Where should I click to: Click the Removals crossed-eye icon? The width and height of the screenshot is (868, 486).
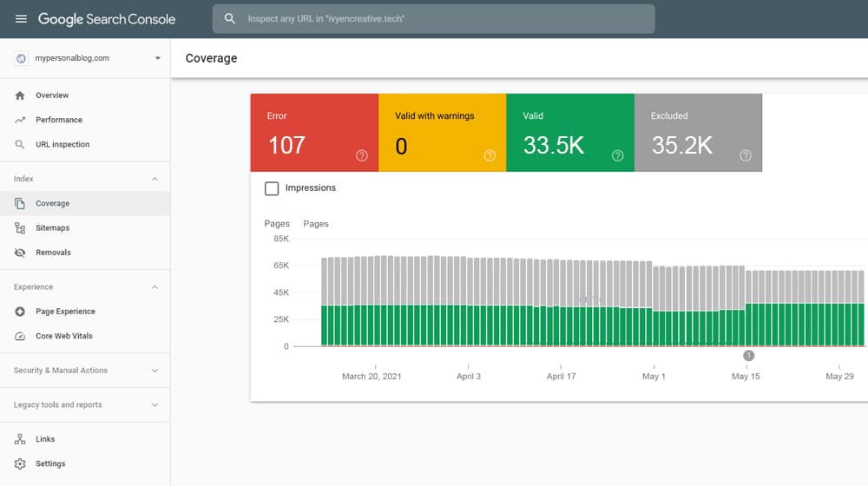20,253
